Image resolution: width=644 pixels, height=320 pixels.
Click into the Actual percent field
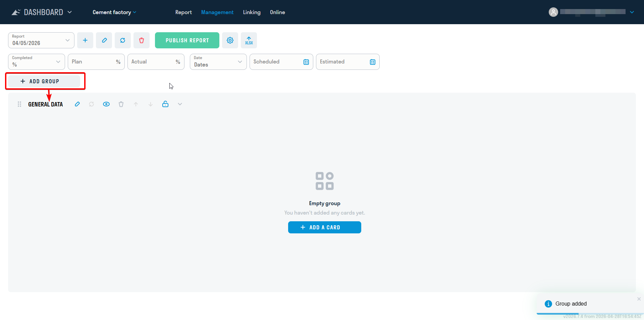pos(156,62)
